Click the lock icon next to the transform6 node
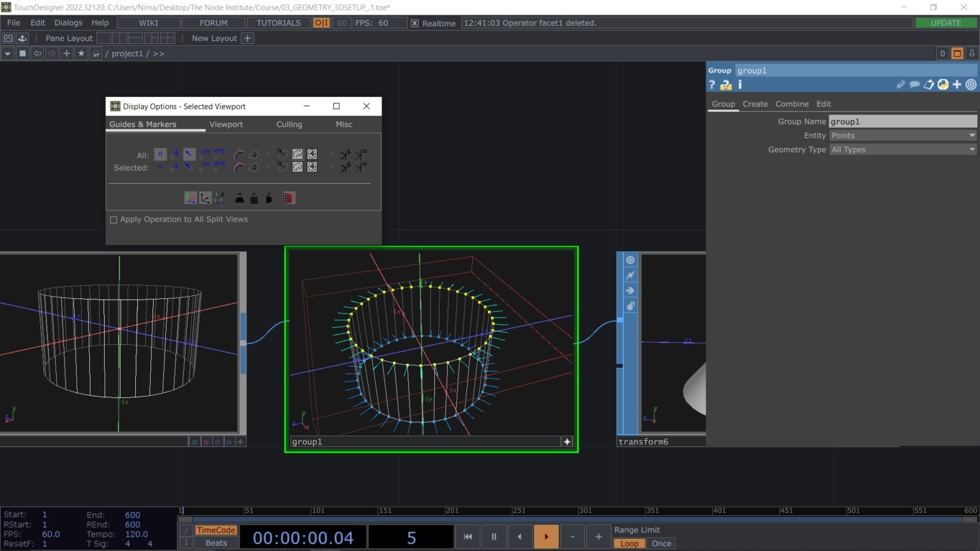This screenshot has height=551, width=980. coord(630,305)
